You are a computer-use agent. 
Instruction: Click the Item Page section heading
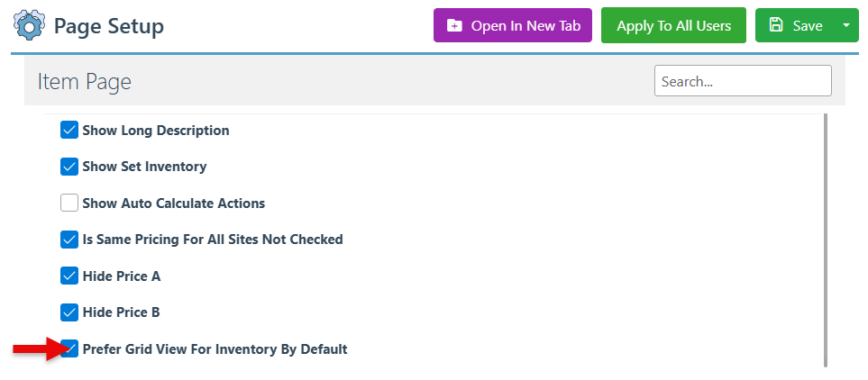point(85,82)
